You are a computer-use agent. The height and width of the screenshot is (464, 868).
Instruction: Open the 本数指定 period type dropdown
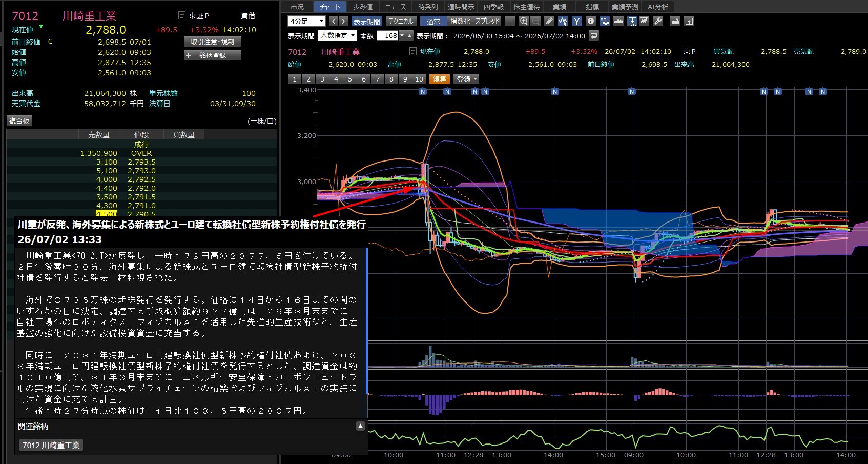(x=337, y=36)
